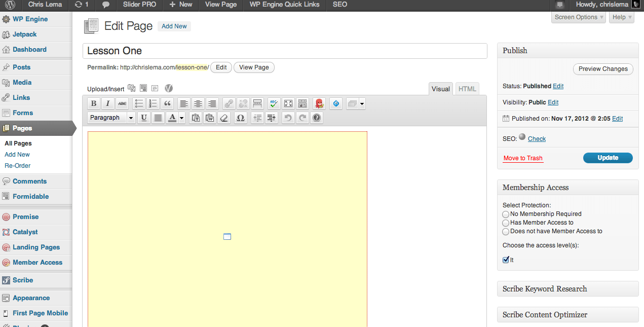Image resolution: width=644 pixels, height=327 pixels.
Task: Insert a blockquote using the quote icon
Action: 168,104
